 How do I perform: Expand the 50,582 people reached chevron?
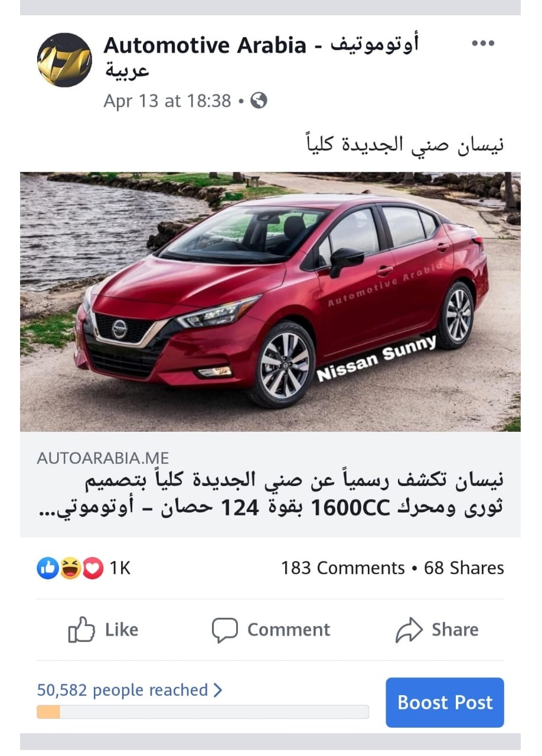218,690
